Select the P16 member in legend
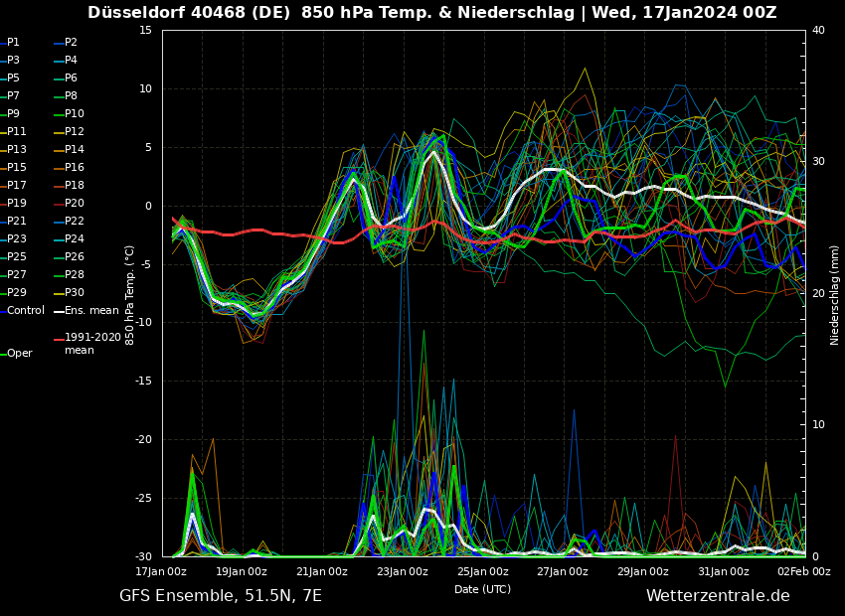Viewport: 845px width, 616px height. click(75, 168)
